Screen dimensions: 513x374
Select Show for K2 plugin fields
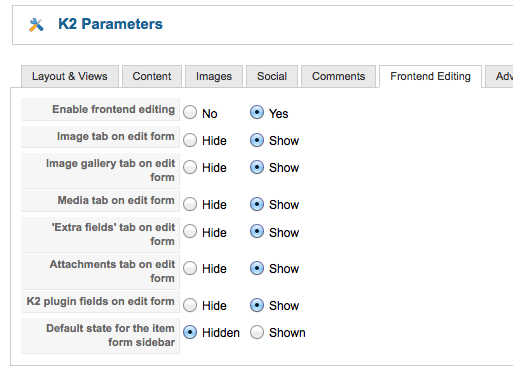pyautogui.click(x=257, y=305)
